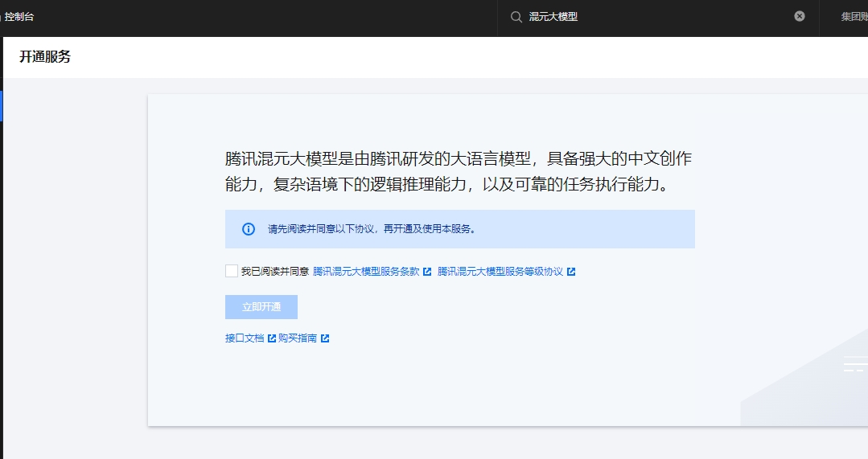Open the 腾讯混元大模型服务条款 link
The image size is (868, 459).
(x=366, y=272)
